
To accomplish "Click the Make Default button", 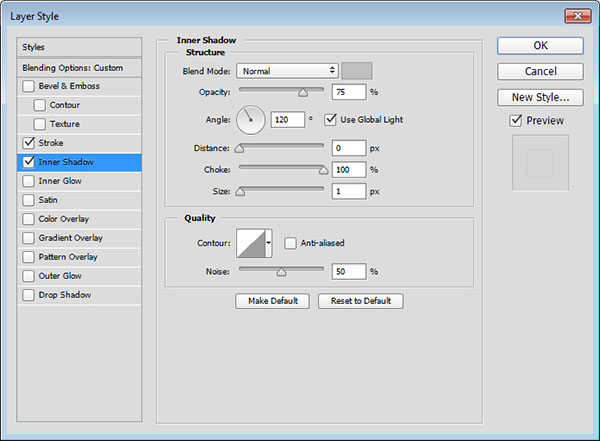I will click(273, 301).
